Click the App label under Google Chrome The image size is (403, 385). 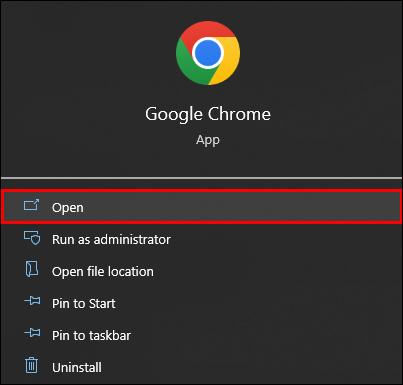[208, 140]
